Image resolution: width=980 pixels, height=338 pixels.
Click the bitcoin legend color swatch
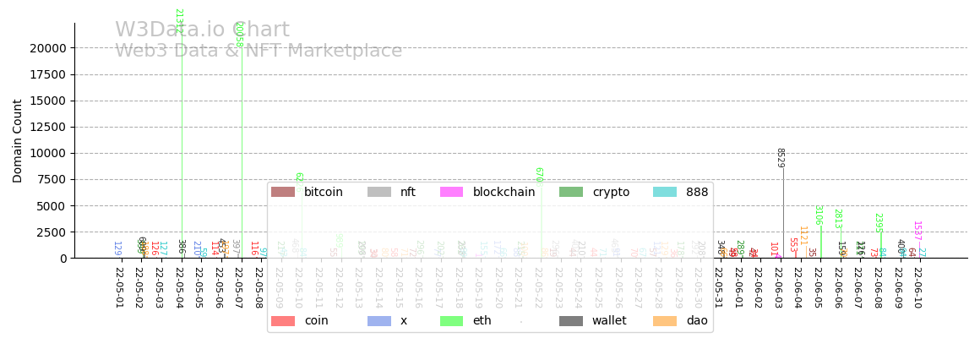pos(282,192)
